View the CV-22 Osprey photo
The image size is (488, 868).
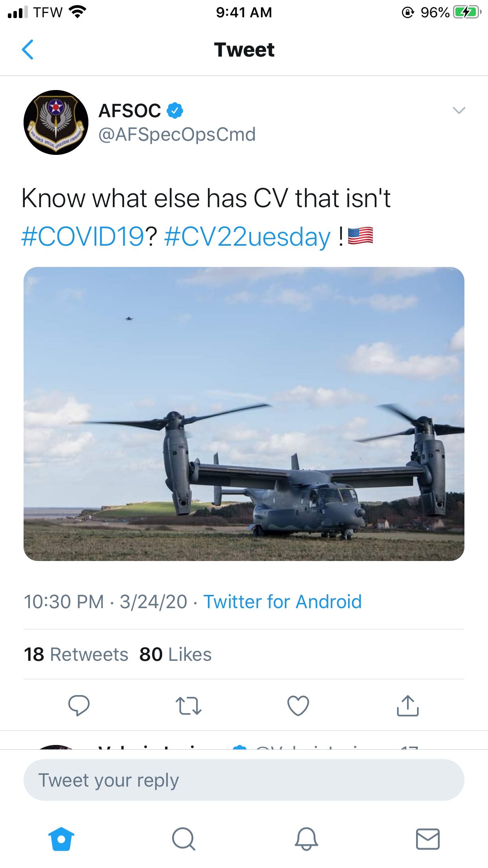pyautogui.click(x=244, y=414)
